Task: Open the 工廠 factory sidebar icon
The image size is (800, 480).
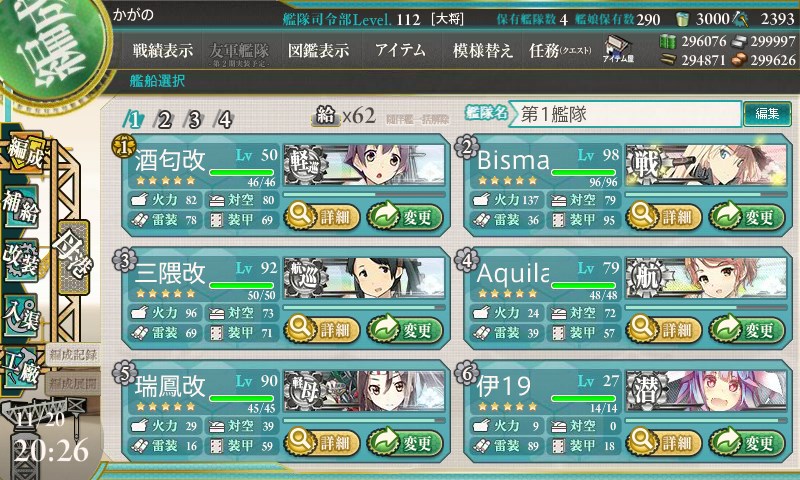Action: click(20, 368)
